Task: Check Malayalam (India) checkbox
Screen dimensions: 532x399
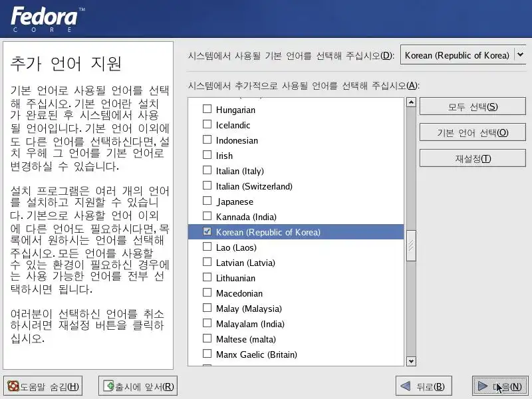Action: click(x=207, y=323)
